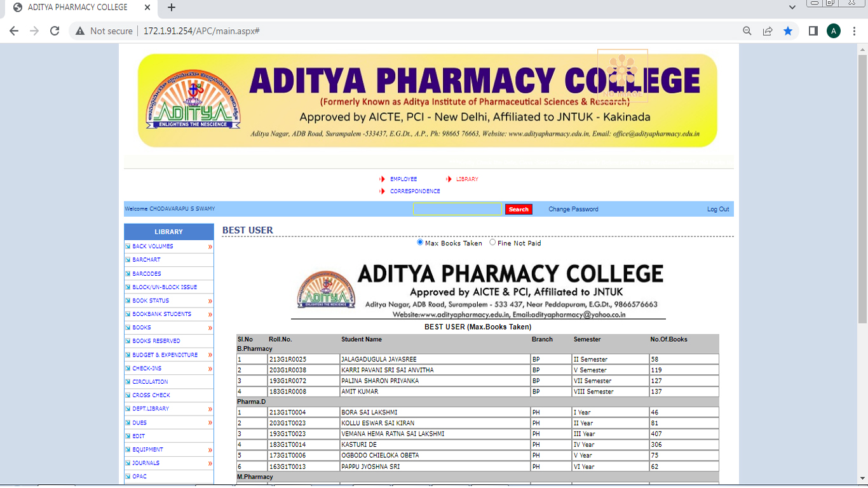Open the Chrome profile avatar A
868x488 pixels.
coord(834,30)
